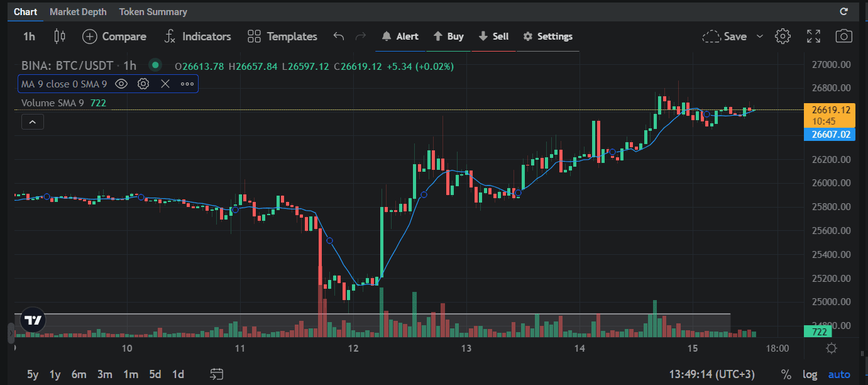Select the 1d timeframe range
Screen dimensions: 868x385
point(177,374)
